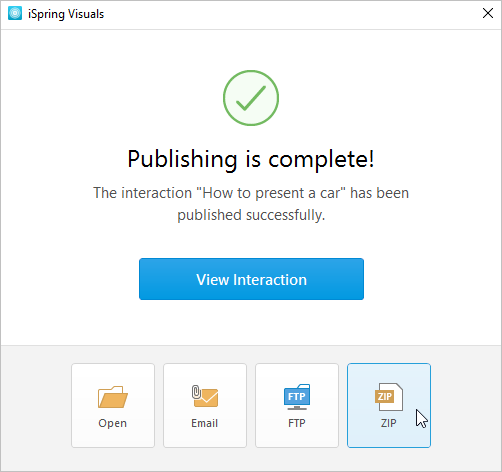Image resolution: width=502 pixels, height=472 pixels.
Task: Click the tan ZIP badge on file icon
Action: pyautogui.click(x=384, y=396)
